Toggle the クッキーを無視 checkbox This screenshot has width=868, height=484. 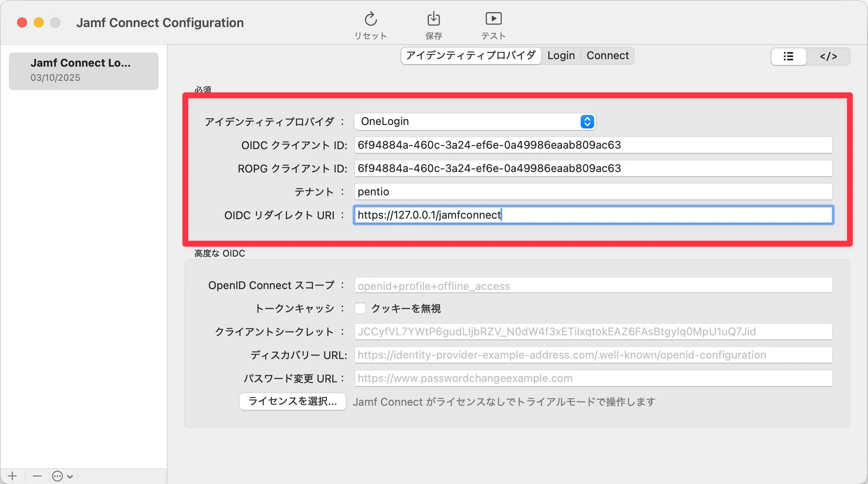(x=360, y=308)
